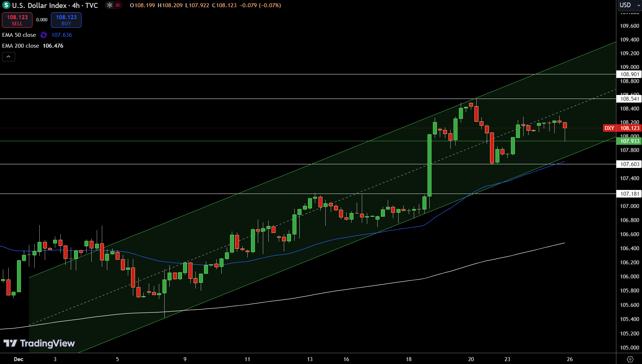Click the spread value 0.000
Image resolution: width=642 pixels, height=364 pixels.
42,20
